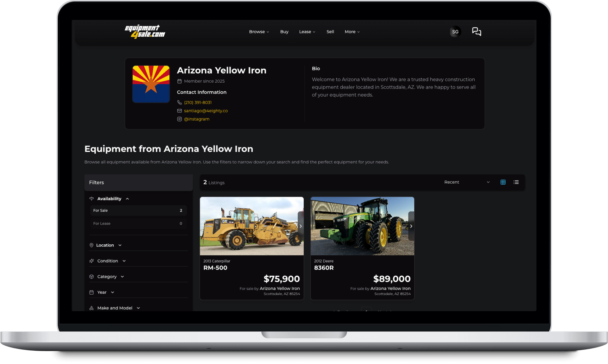The image size is (608, 364).
Task: Select the For Sale availability filter
Action: point(138,210)
